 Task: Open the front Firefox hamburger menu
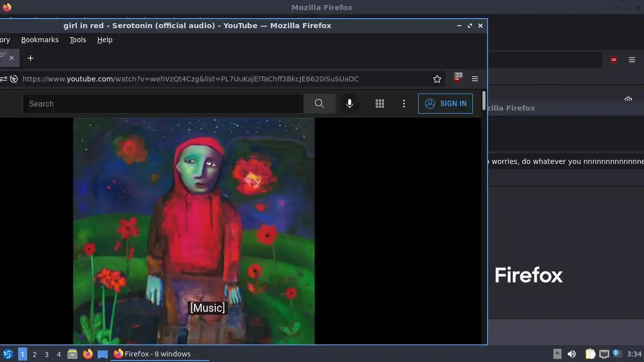(474, 79)
